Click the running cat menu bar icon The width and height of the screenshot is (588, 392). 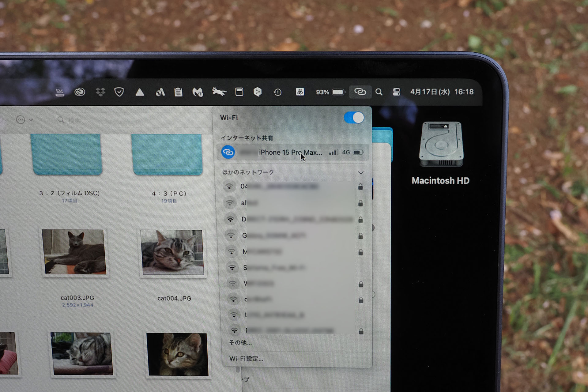[219, 91]
